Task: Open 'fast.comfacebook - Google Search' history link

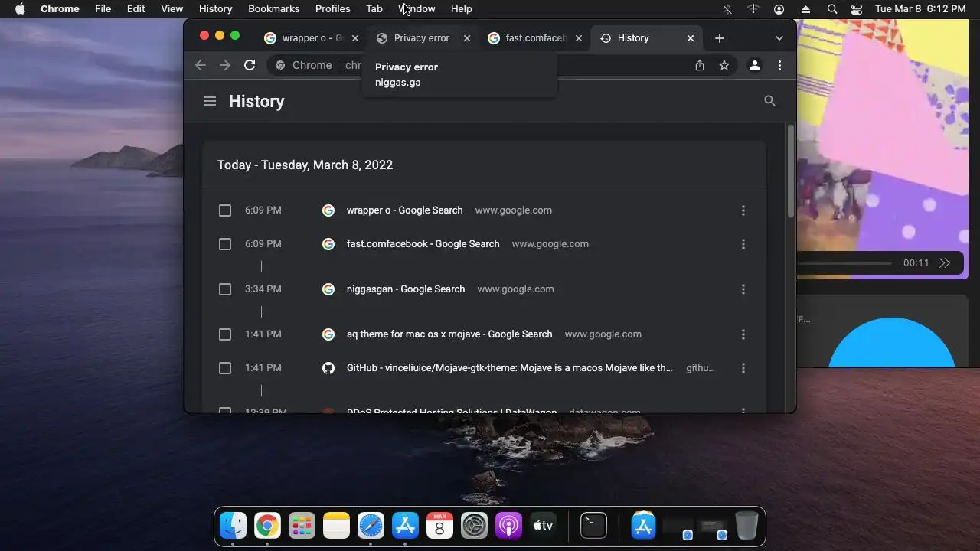Action: [x=423, y=244]
